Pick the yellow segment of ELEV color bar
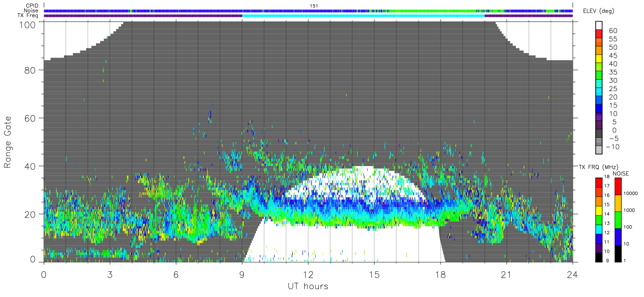 tap(599, 60)
